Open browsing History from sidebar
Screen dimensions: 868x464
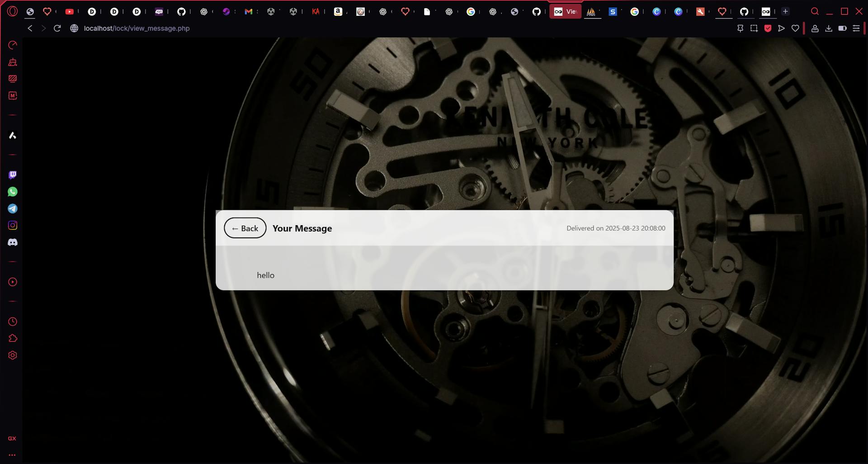[x=13, y=322]
